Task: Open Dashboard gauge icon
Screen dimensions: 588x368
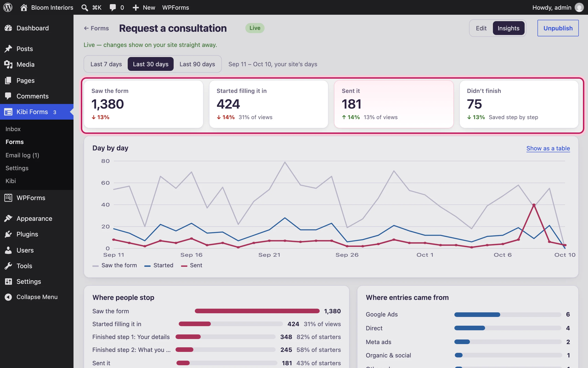Action: (x=8, y=28)
